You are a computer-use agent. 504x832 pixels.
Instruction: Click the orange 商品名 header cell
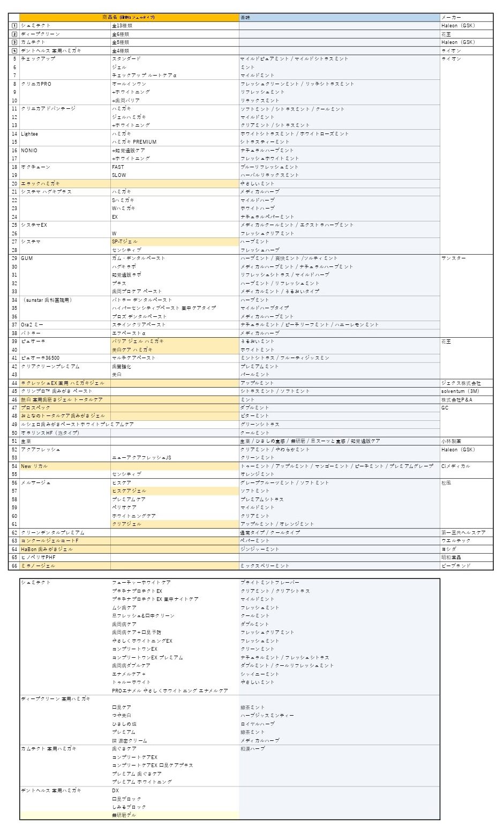click(129, 18)
